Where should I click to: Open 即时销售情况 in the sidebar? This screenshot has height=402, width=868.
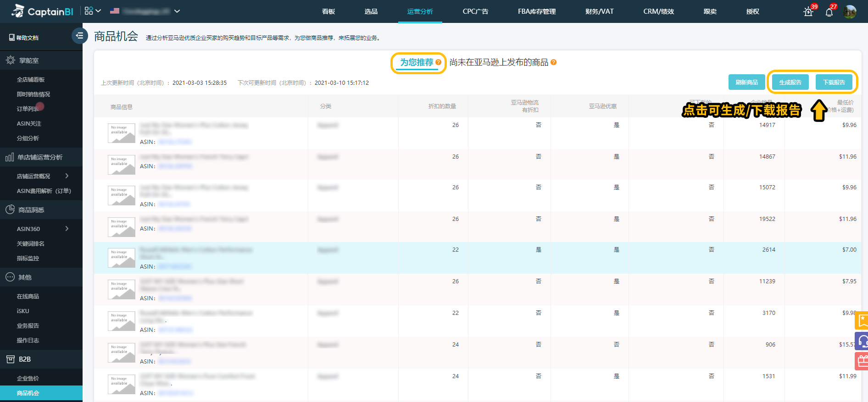click(33, 94)
